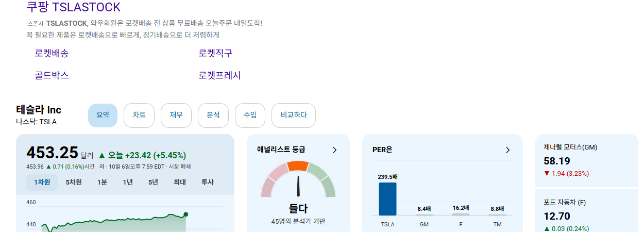Click the F 16.2배 bar
Screen dimensions: 644x232
click(x=461, y=214)
